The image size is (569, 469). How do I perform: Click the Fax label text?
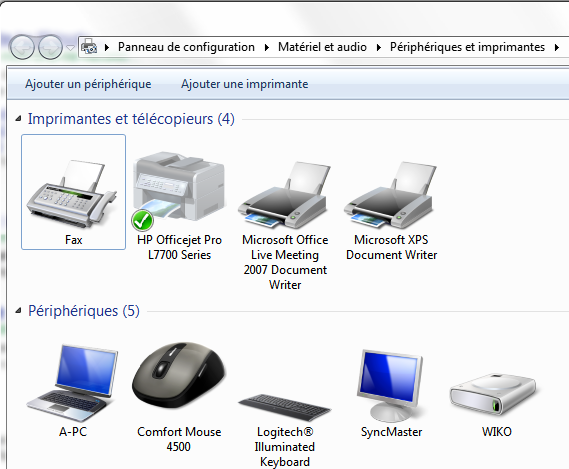[x=74, y=240]
